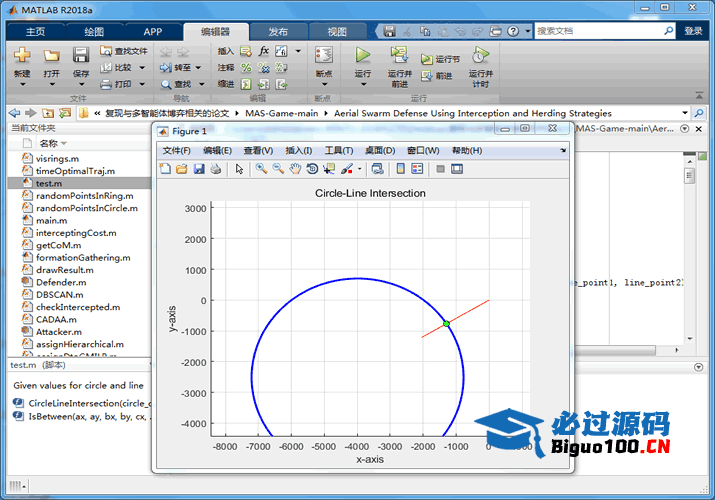Click Insert Legend icon in Figure 1
This screenshot has height=500, width=715.
coord(417,169)
